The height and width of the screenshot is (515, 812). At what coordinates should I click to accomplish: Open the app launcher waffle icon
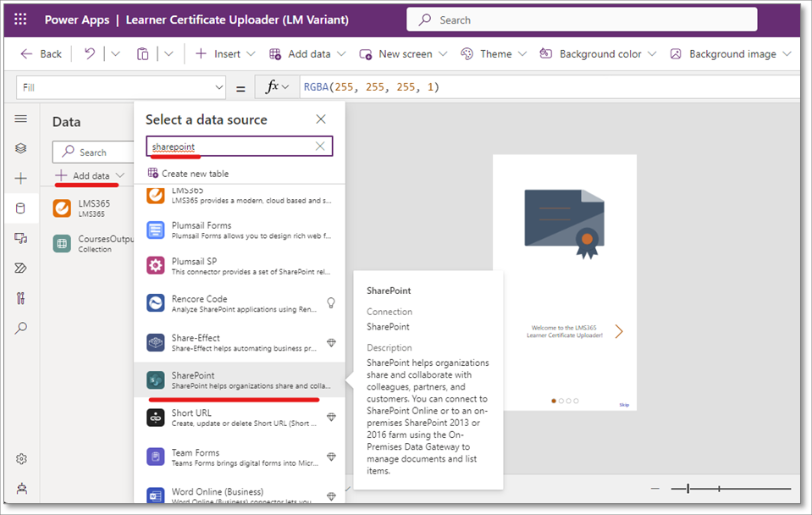point(20,19)
